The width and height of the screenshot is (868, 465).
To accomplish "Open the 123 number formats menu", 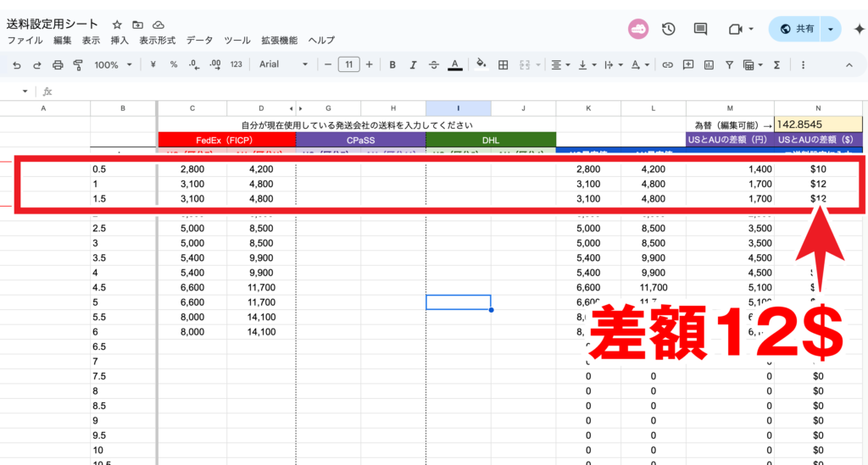I will coord(236,64).
